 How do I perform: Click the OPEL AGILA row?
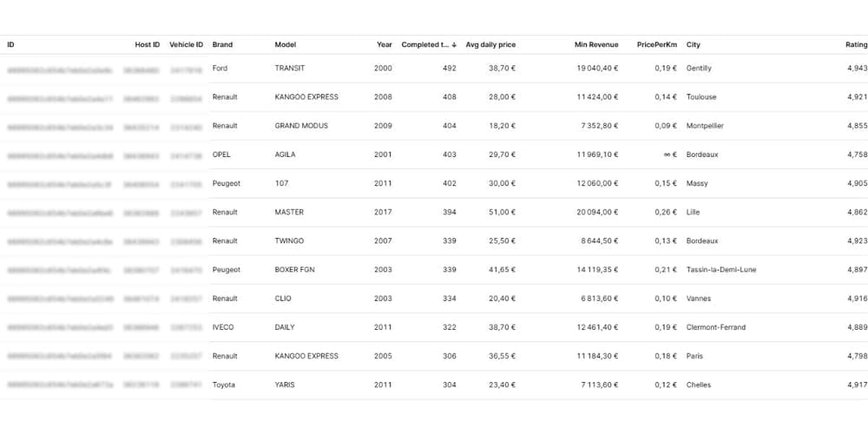(434, 155)
